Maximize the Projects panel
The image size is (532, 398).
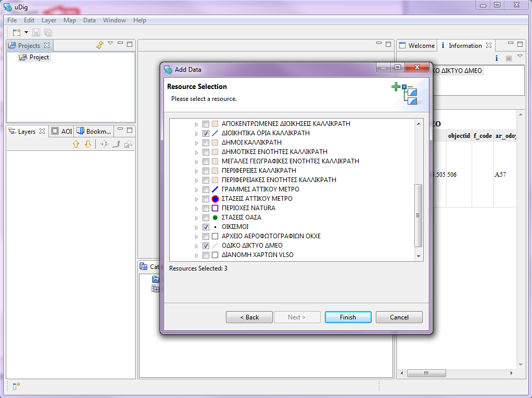point(130,44)
